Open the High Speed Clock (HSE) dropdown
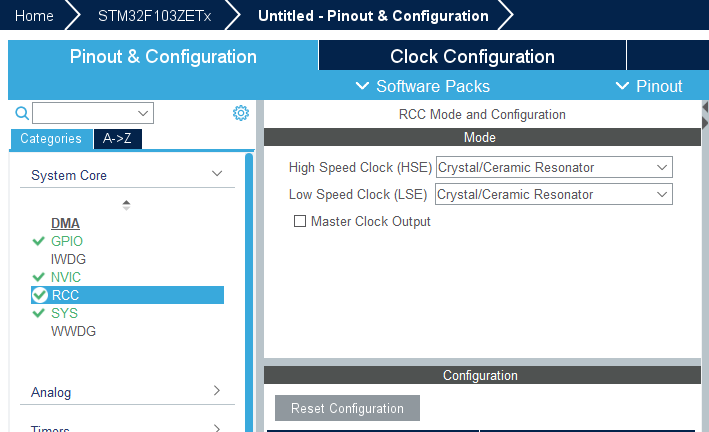Image resolution: width=709 pixels, height=432 pixels. tap(554, 167)
